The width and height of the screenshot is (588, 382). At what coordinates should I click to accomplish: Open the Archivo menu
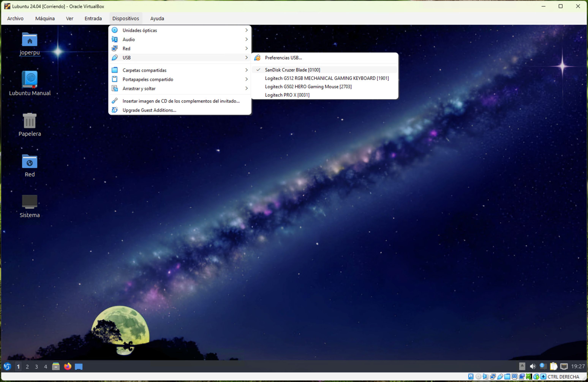(x=15, y=19)
